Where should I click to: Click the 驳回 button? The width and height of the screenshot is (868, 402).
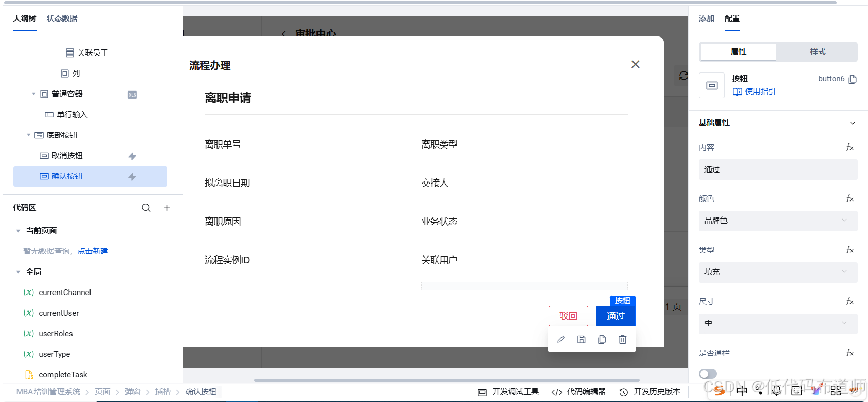568,316
